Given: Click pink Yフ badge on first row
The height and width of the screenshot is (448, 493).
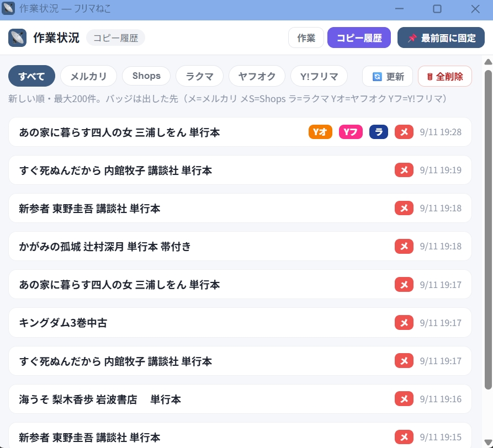Looking at the screenshot, I should pos(351,132).
